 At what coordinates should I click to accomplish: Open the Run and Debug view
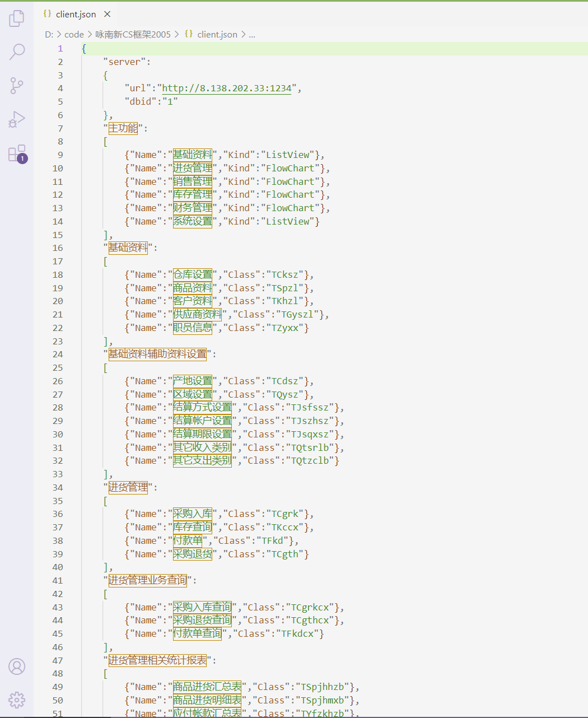tap(17, 119)
